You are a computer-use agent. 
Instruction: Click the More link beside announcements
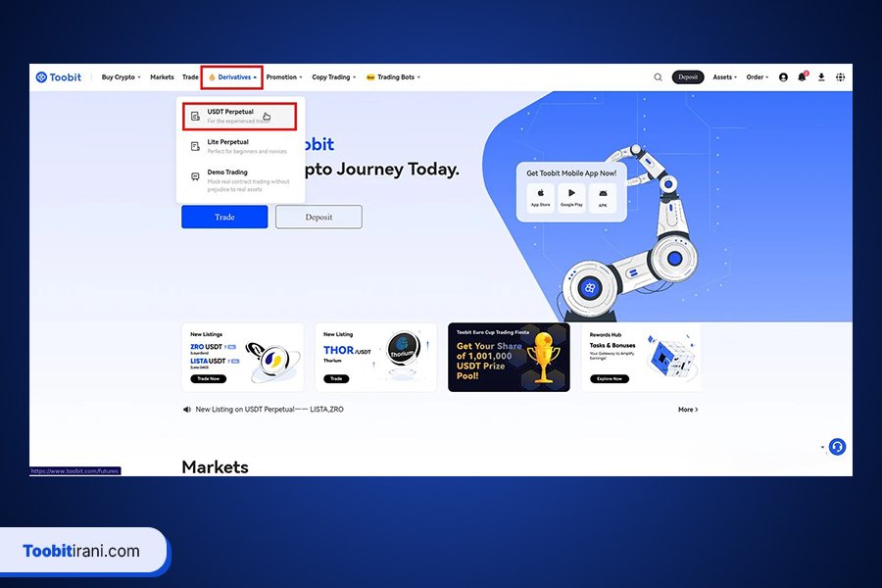coord(688,410)
